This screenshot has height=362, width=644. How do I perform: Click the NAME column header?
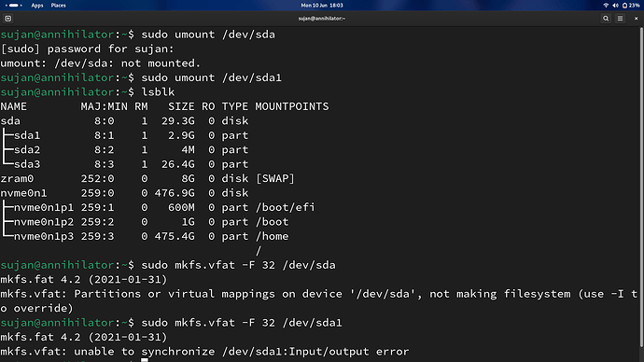[x=14, y=106]
